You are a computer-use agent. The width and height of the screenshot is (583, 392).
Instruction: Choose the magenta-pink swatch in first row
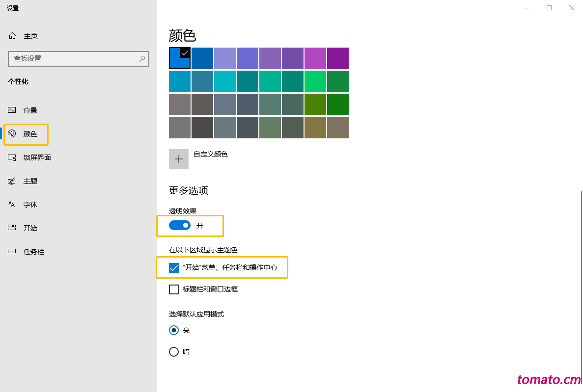[315, 58]
